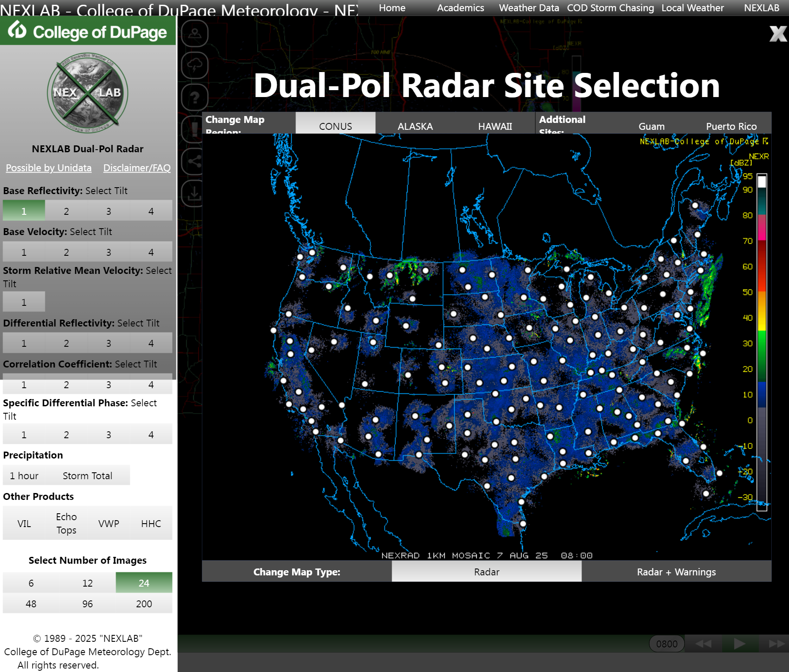Open the Weather Data menu
Image resolution: width=789 pixels, height=672 pixels.
529,8
